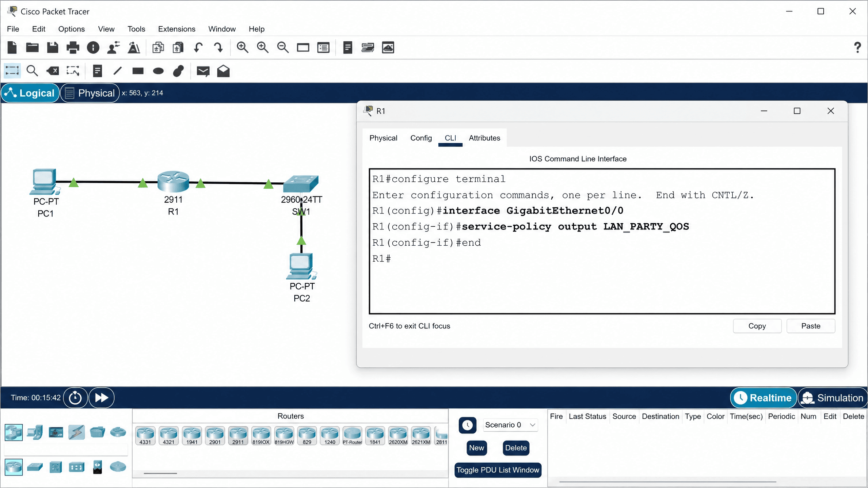Open the Attributes tab in R1 window
Viewport: 868px width, 488px height.
click(x=485, y=138)
